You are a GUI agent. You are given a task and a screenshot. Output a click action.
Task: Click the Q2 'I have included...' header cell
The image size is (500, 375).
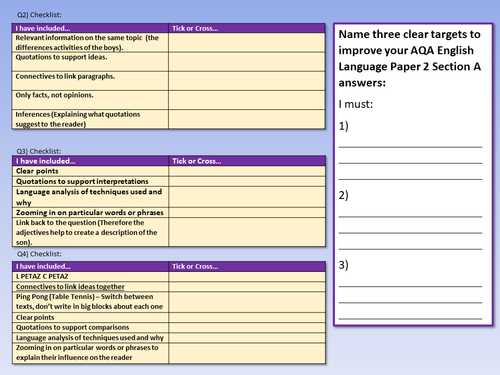[90, 28]
